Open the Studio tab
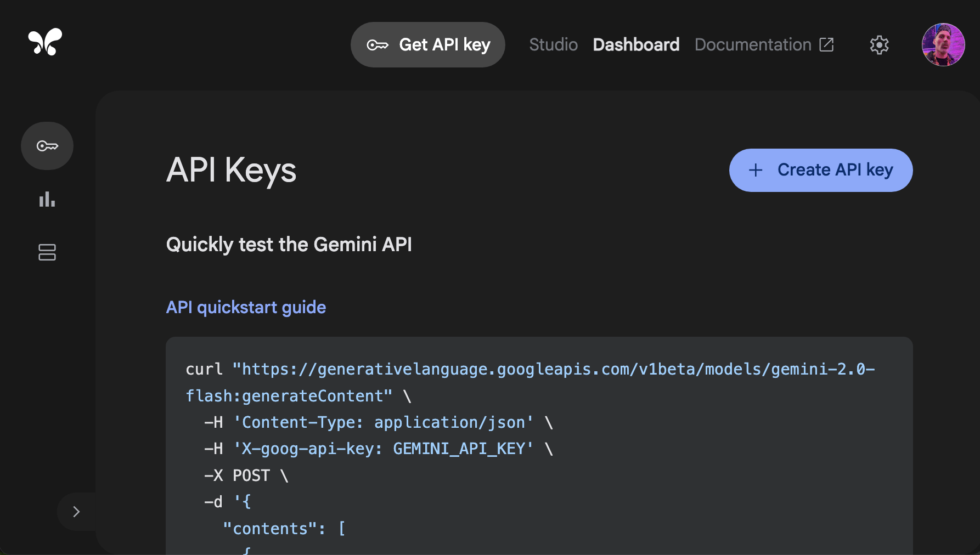The height and width of the screenshot is (555, 980). pos(553,44)
